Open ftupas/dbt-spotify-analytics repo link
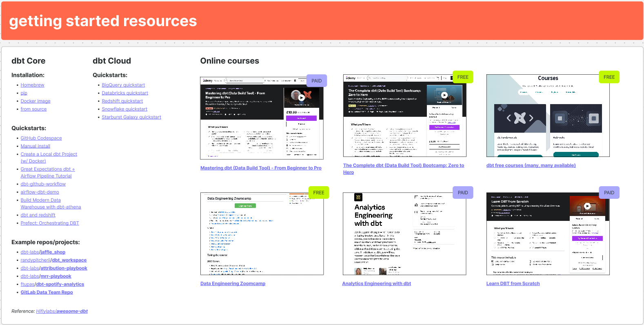 pyautogui.click(x=52, y=284)
